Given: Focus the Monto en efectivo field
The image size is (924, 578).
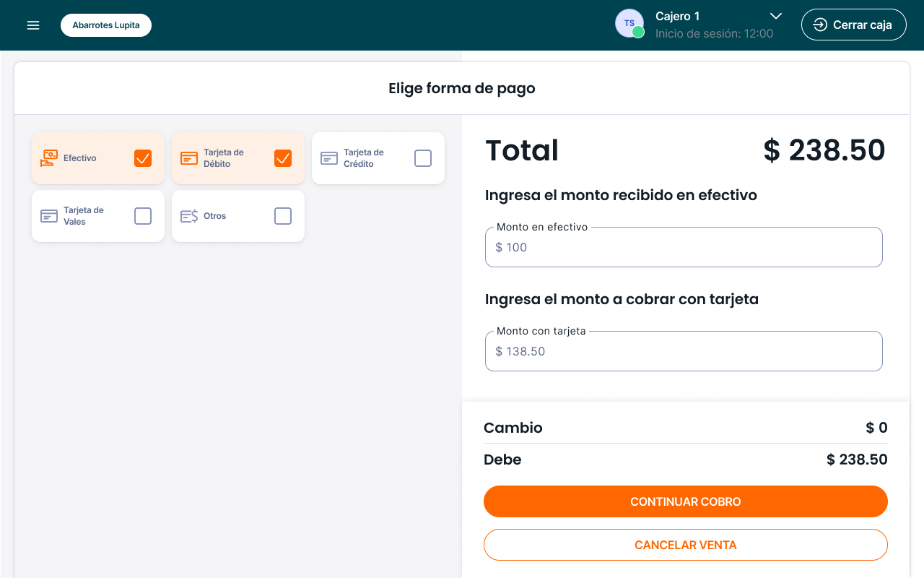Looking at the screenshot, I should click(684, 248).
